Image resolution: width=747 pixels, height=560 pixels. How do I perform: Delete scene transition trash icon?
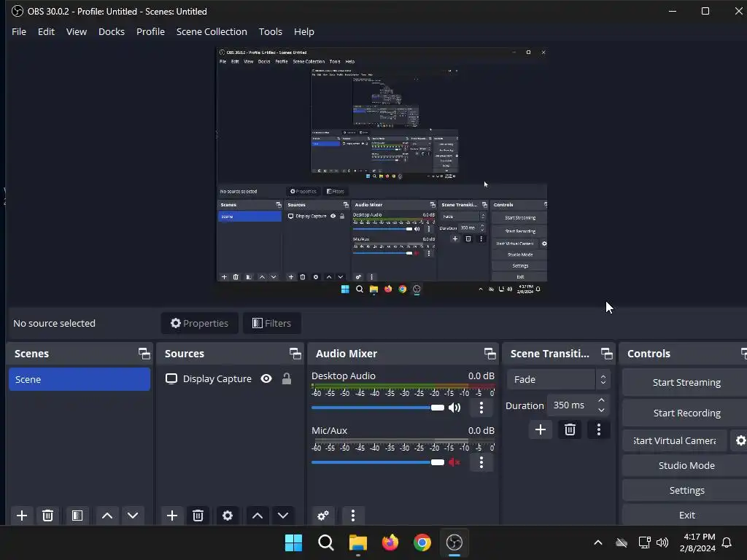click(570, 430)
